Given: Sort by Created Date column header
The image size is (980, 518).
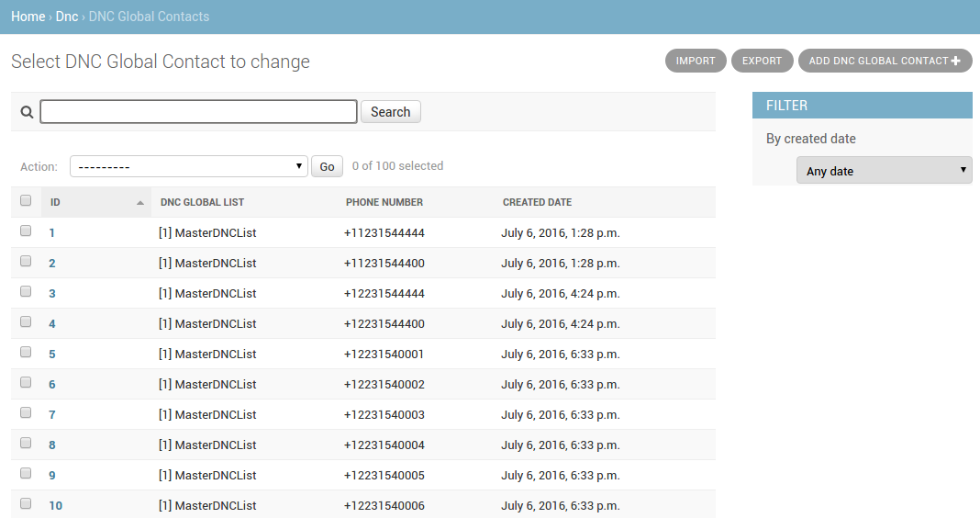Looking at the screenshot, I should [537, 202].
